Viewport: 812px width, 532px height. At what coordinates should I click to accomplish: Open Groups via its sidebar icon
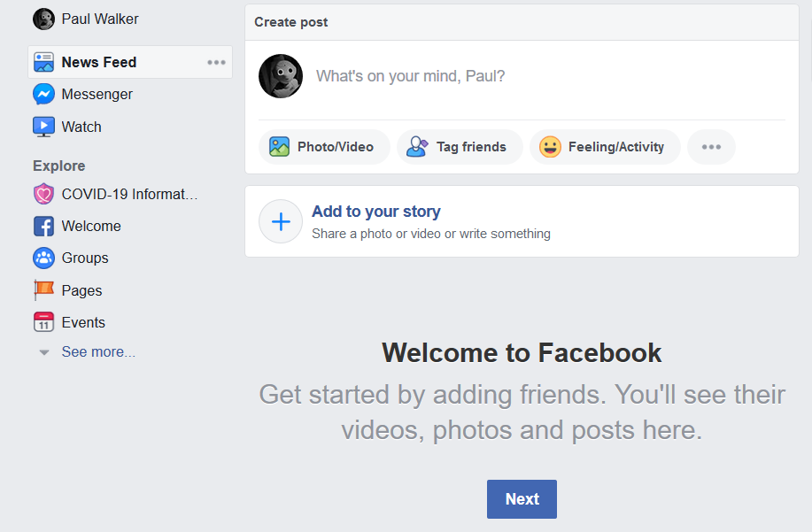coord(44,258)
